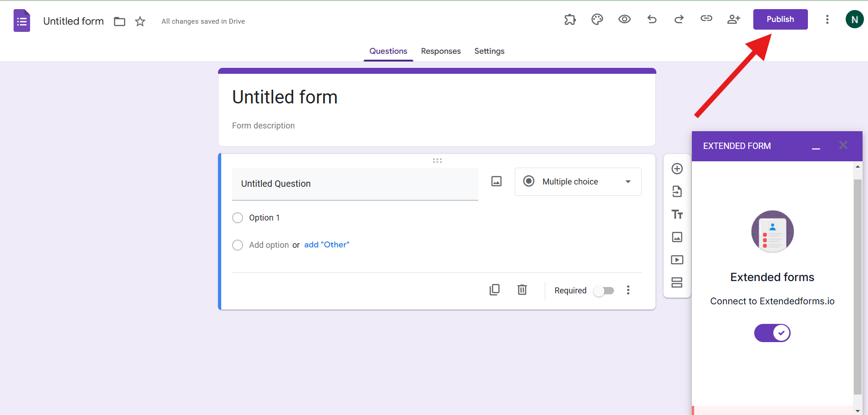Select the Option 1 radio button

point(238,218)
